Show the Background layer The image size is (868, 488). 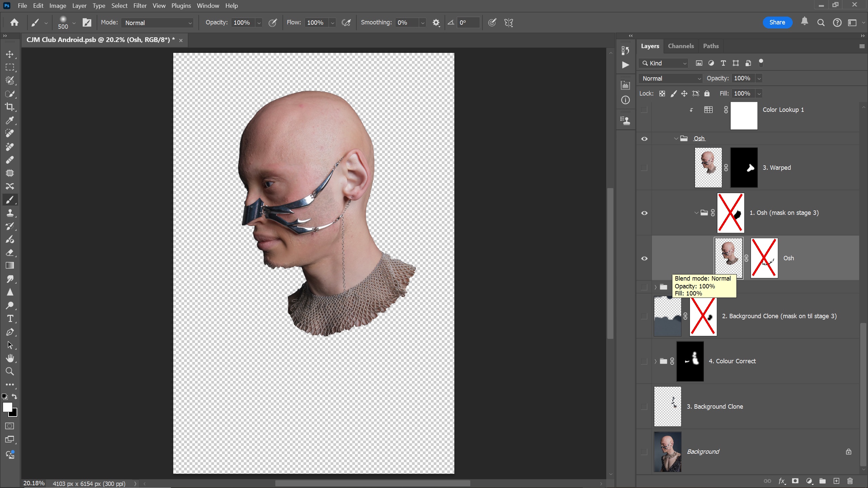coord(644,452)
